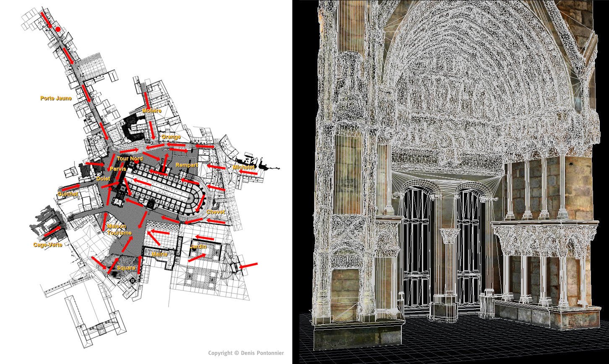Click the Guichet label

pyautogui.click(x=68, y=194)
